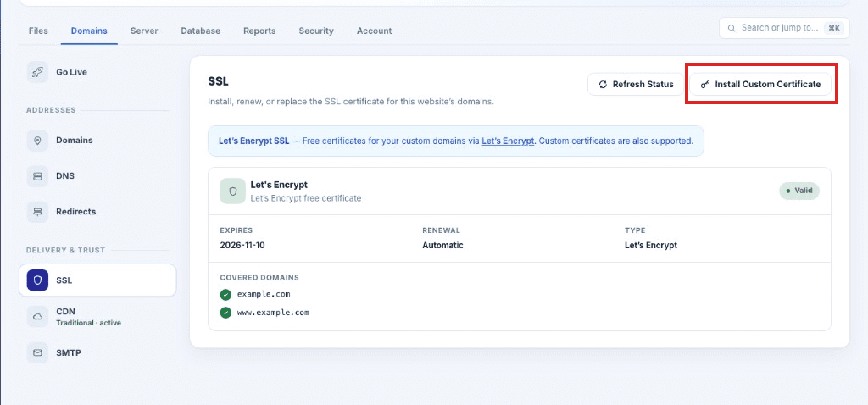Viewport: 868px width, 405px height.
Task: Open the Database tab
Action: click(x=200, y=31)
